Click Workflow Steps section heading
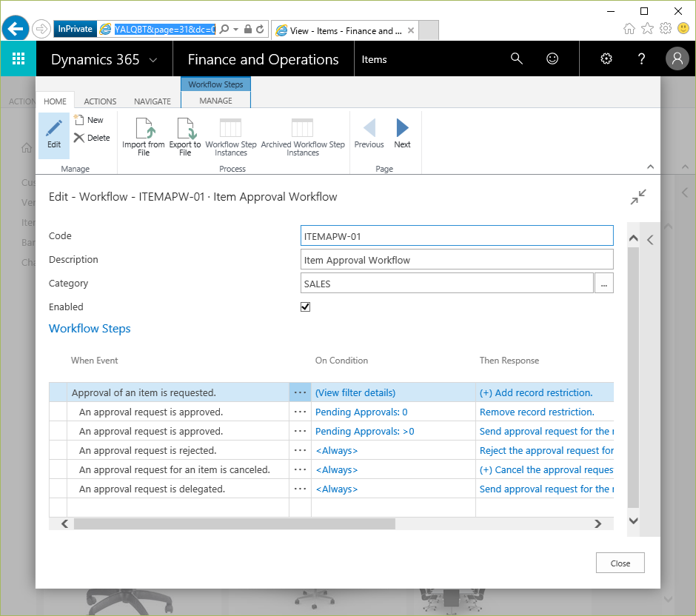Screen dimensions: 696x616 (x=90, y=329)
